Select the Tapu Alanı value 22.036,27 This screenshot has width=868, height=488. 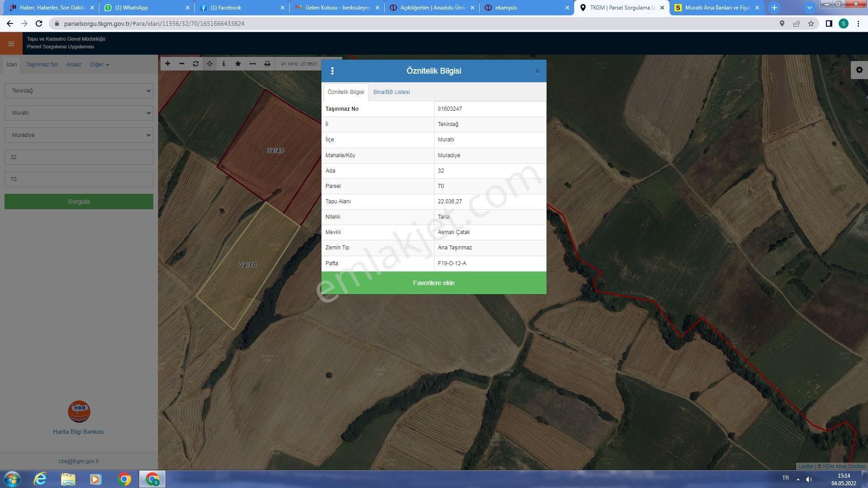[x=450, y=202]
